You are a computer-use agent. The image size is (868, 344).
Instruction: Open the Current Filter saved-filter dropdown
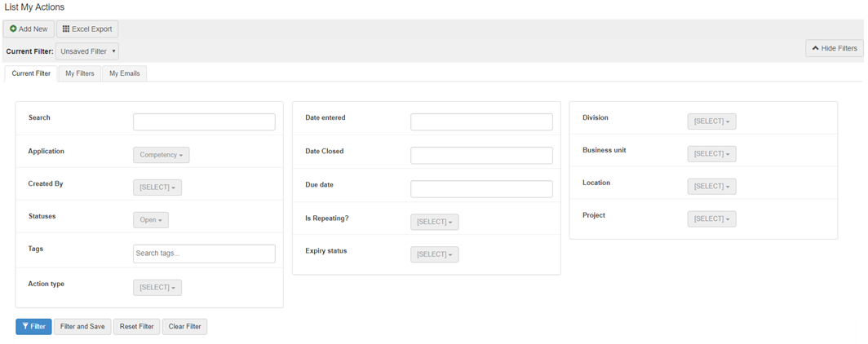[87, 51]
